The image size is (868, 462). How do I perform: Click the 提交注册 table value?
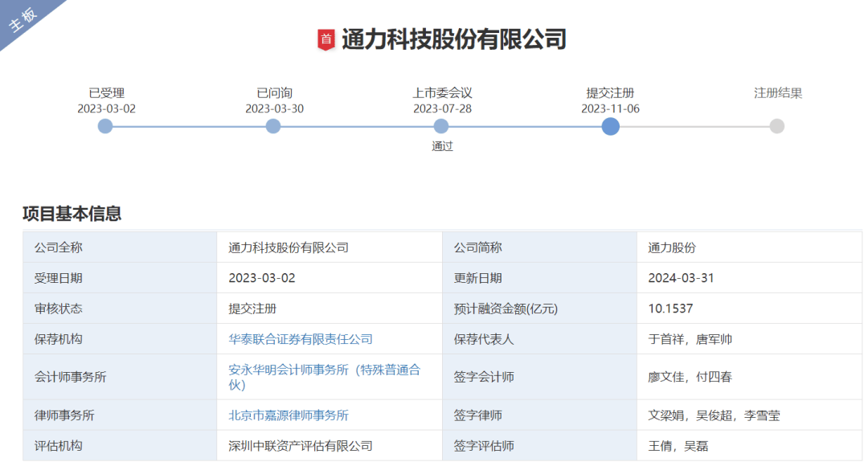tap(252, 309)
